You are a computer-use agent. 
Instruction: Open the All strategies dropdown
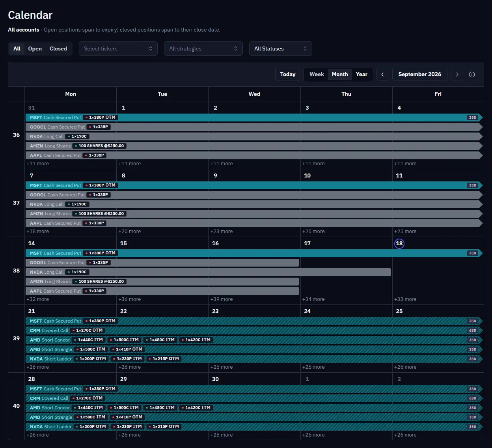(203, 49)
